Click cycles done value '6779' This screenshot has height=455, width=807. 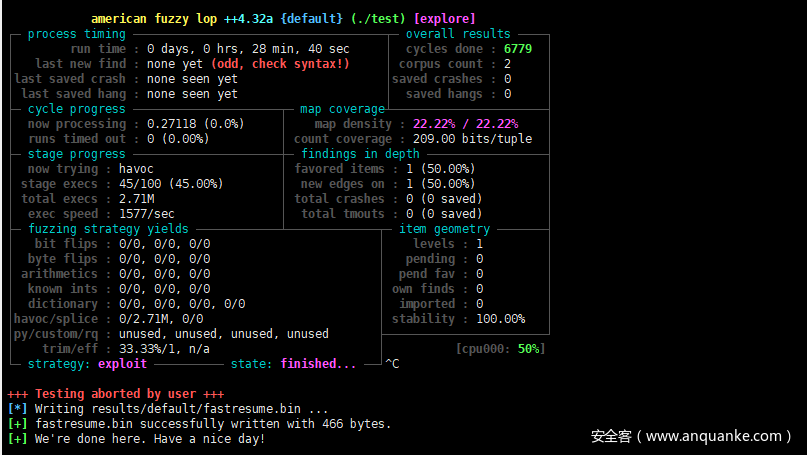point(518,49)
